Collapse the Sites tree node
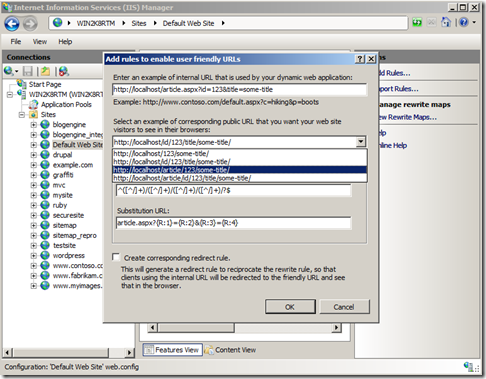 (x=22, y=115)
